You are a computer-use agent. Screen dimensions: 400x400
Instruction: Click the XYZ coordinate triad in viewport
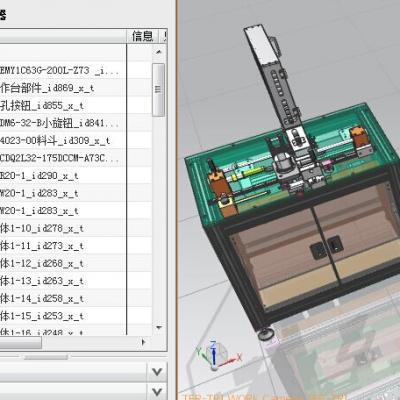coord(218,355)
